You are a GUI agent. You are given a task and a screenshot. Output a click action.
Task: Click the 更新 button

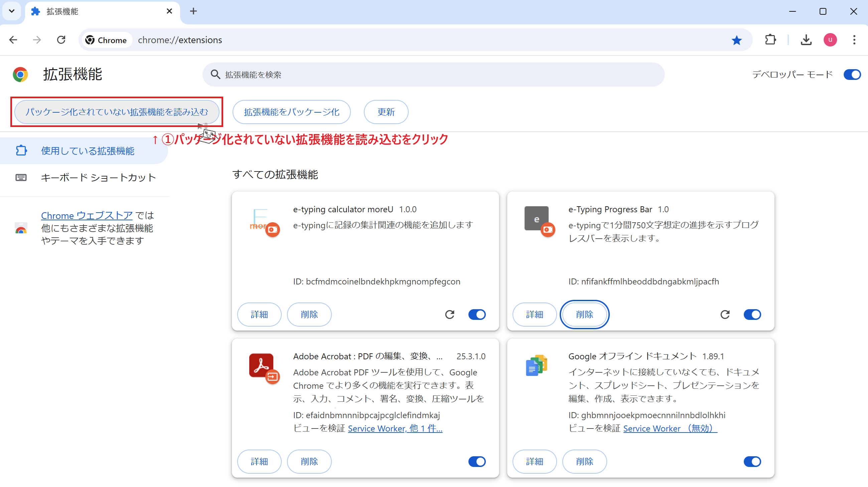386,112
